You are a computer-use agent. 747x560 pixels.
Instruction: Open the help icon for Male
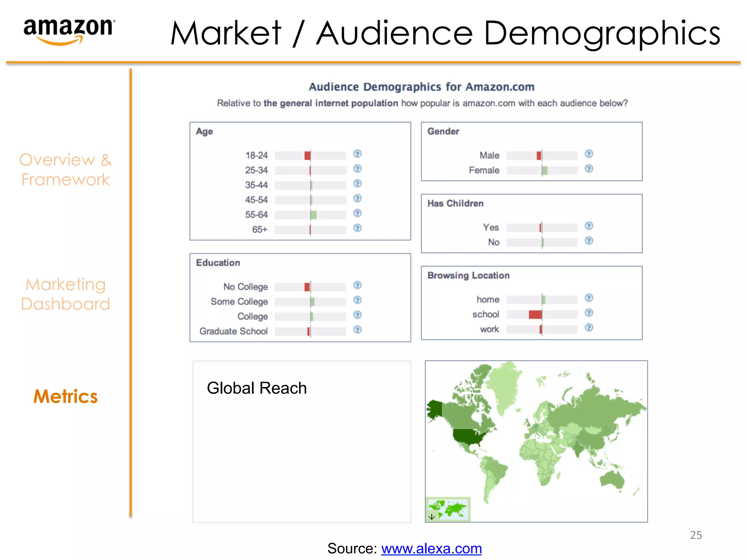click(x=589, y=154)
